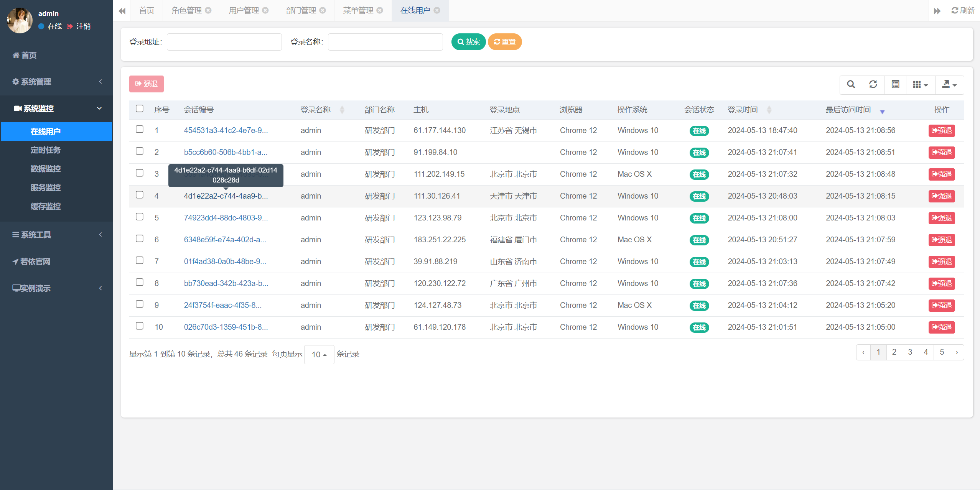Image resolution: width=980 pixels, height=490 pixels.
Task: Toggle card view with the list icon
Action: (895, 85)
